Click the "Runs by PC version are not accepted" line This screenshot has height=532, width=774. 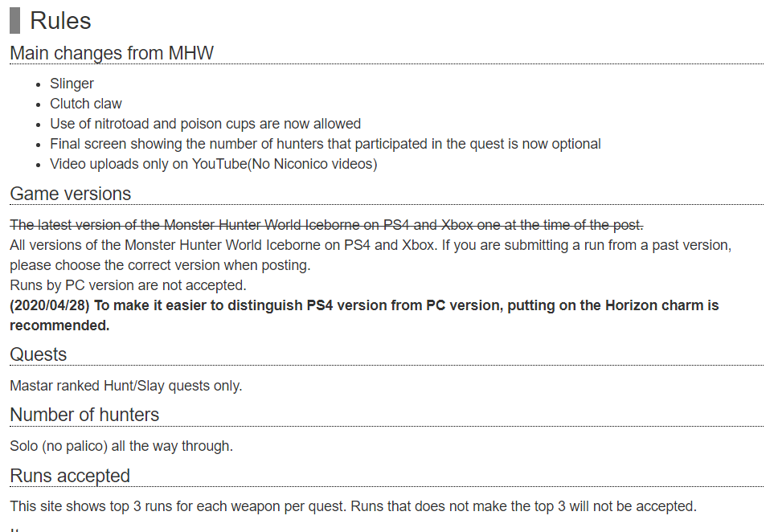click(x=128, y=284)
